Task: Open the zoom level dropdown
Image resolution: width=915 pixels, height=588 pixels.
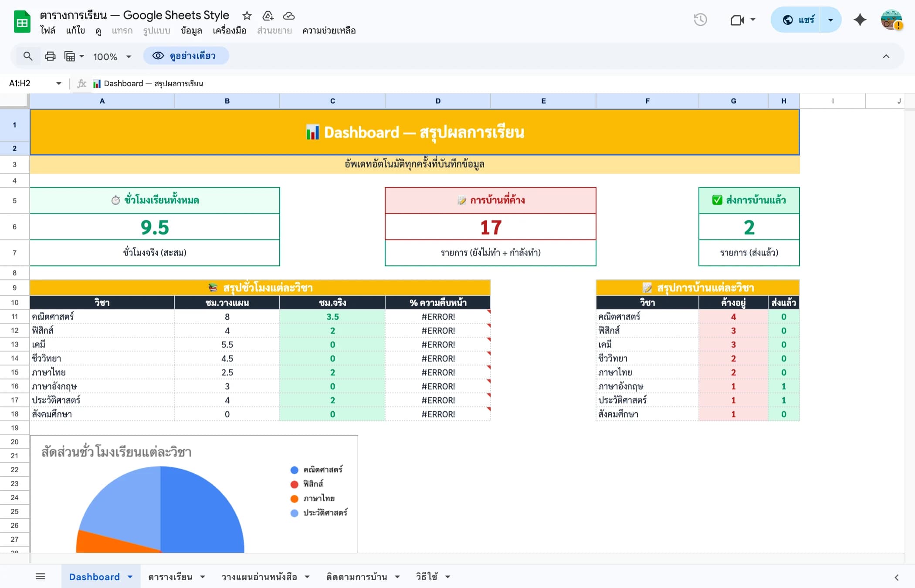Action: [x=111, y=56]
